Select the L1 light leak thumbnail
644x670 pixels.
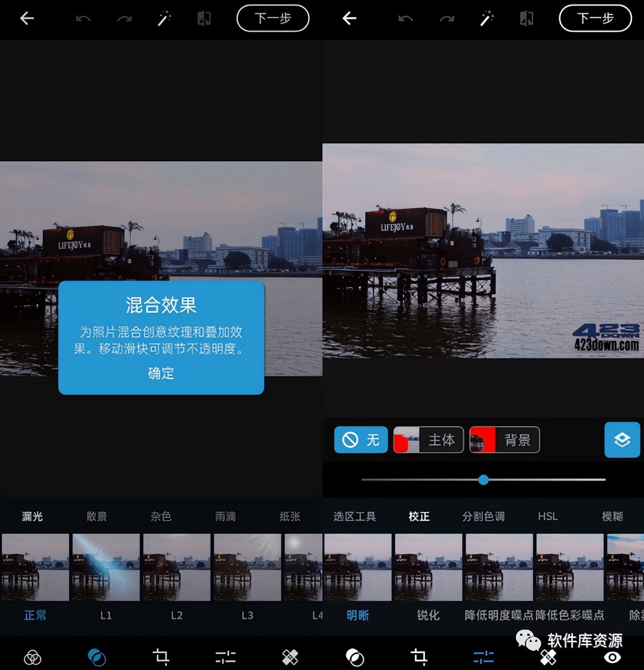[x=106, y=567]
